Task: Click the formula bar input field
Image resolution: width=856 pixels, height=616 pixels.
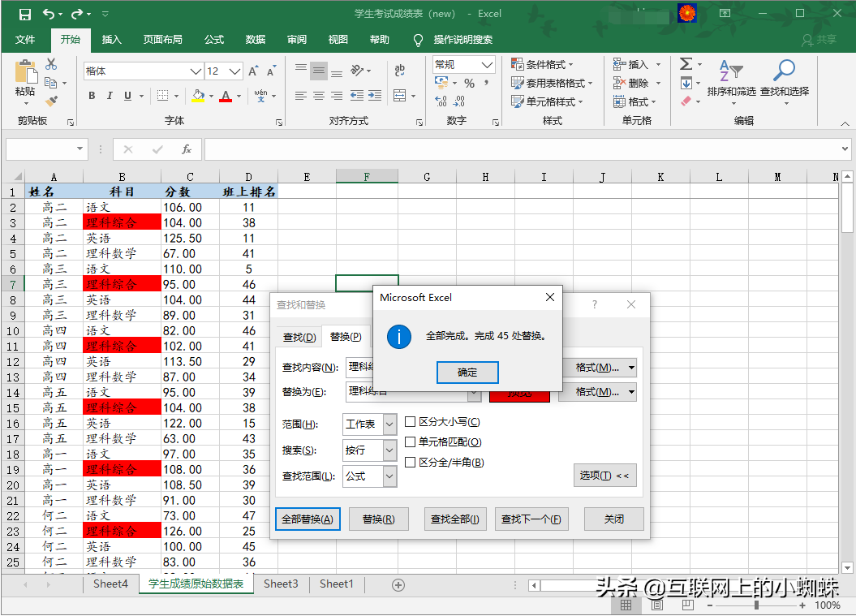Action: tap(523, 149)
